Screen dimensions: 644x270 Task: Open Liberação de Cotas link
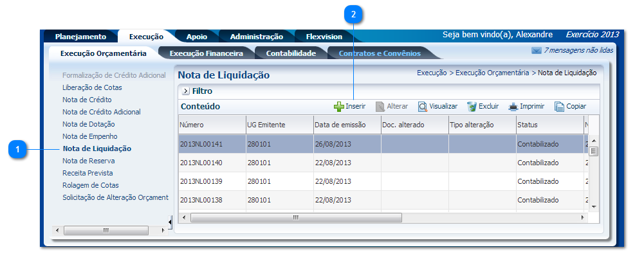click(x=92, y=87)
